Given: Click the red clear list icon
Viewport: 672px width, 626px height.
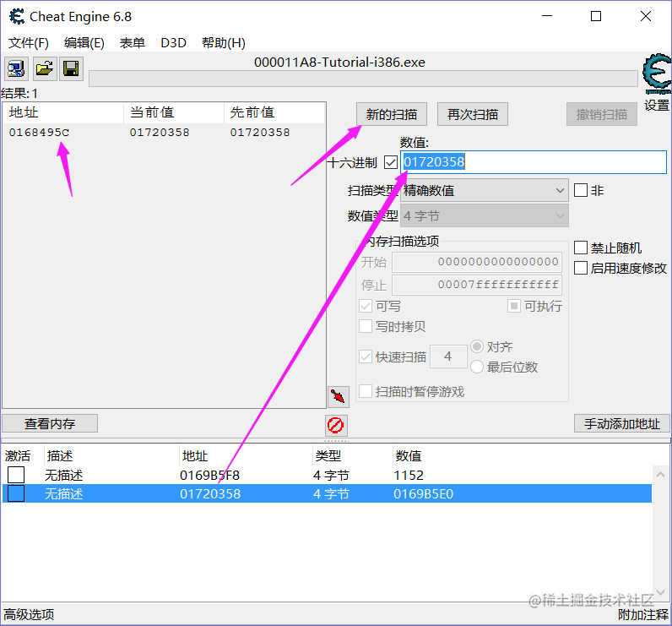Looking at the screenshot, I should tap(336, 425).
